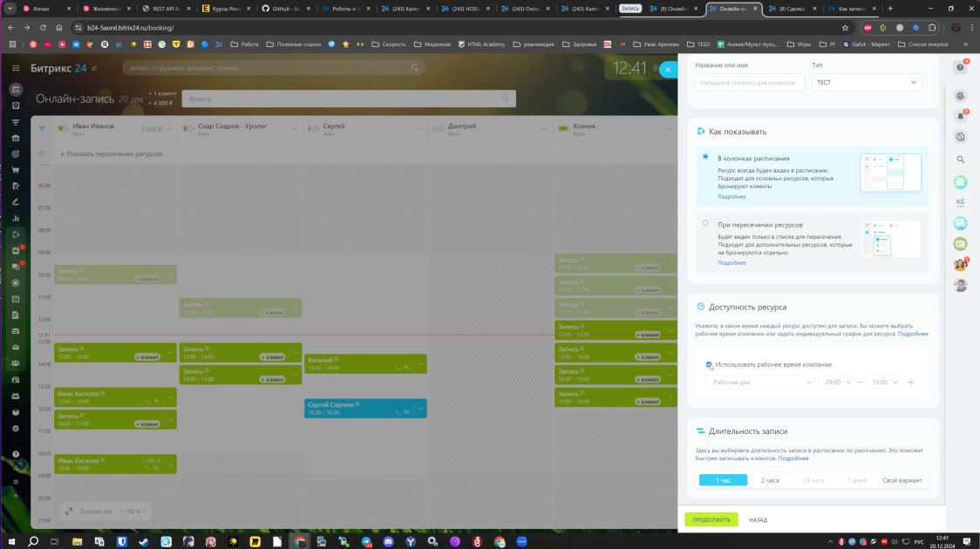The width and height of the screenshot is (980, 549).
Task: Switch to the REST API browser tab
Action: [x=165, y=9]
